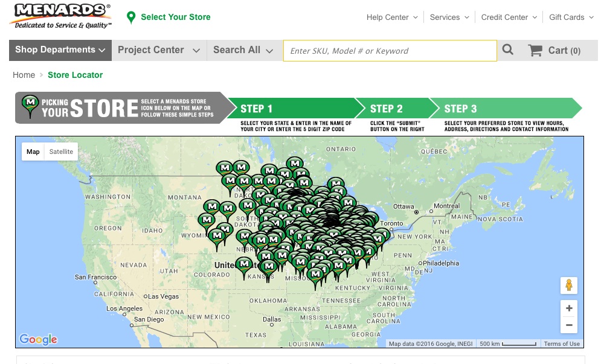Click the 'STEP 3' heading

pyautogui.click(x=461, y=109)
